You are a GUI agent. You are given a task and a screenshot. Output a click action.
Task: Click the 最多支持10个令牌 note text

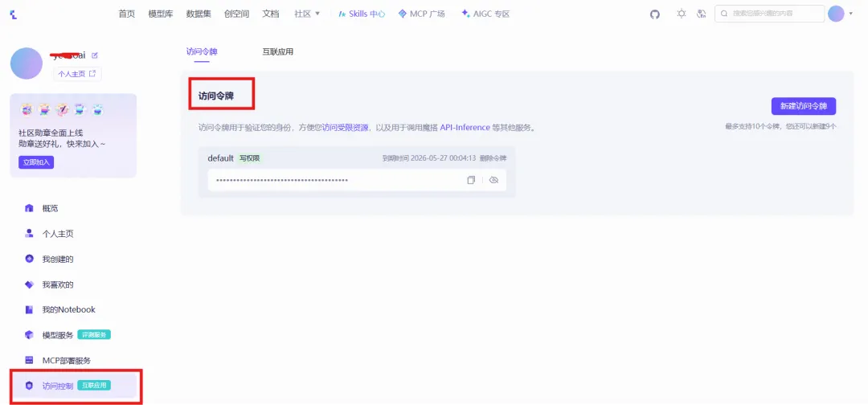(780, 126)
